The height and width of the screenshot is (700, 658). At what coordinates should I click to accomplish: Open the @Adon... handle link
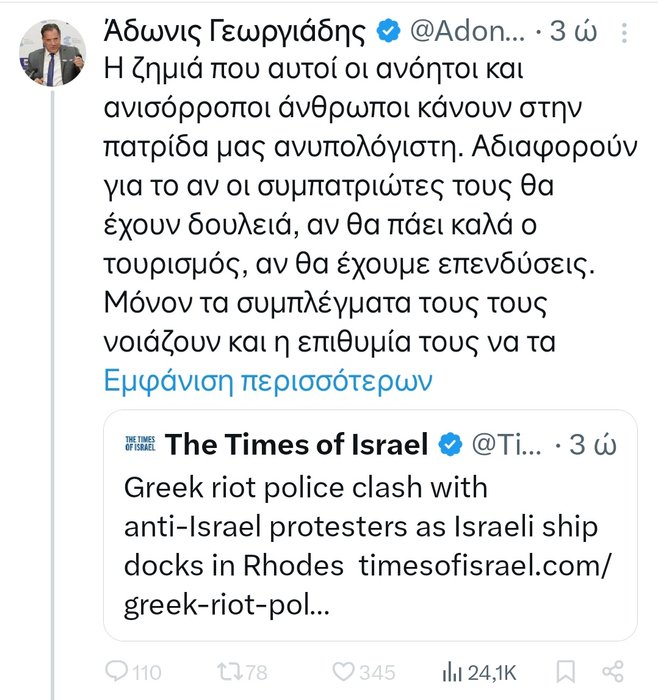point(466,33)
